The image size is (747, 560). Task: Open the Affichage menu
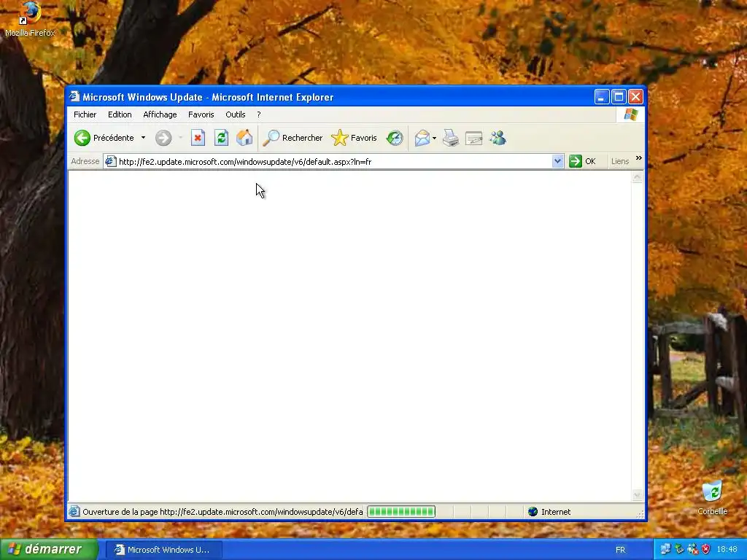[160, 114]
